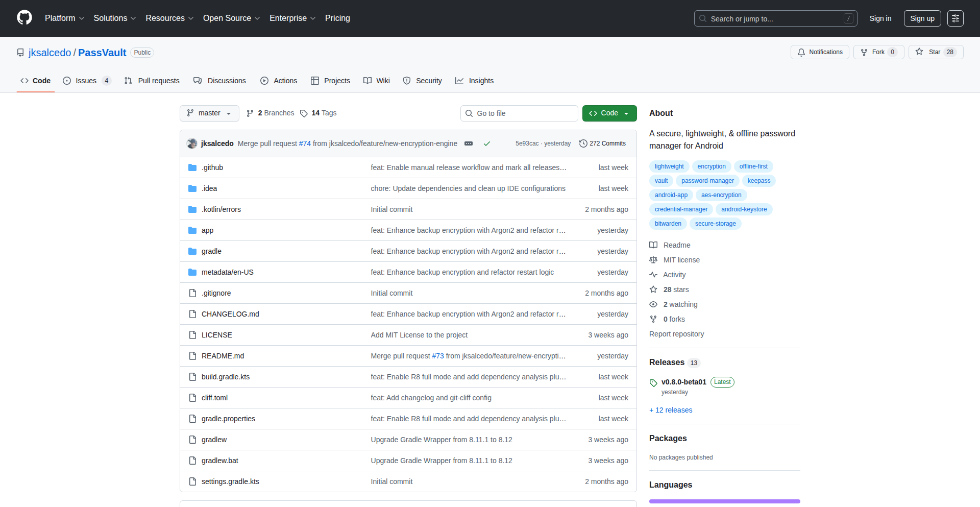980x507 pixels.
Task: Open the commit history via clock icon
Action: [x=584, y=143]
